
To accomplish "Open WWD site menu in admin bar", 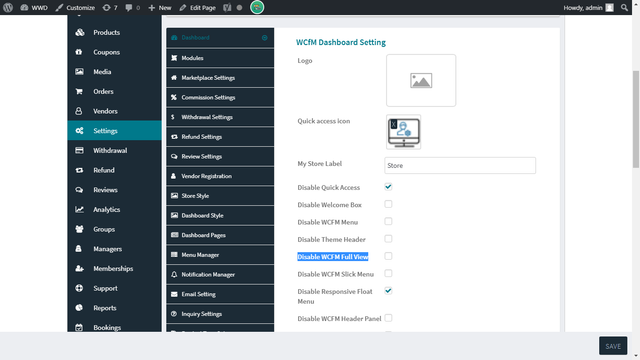I will [34, 7].
